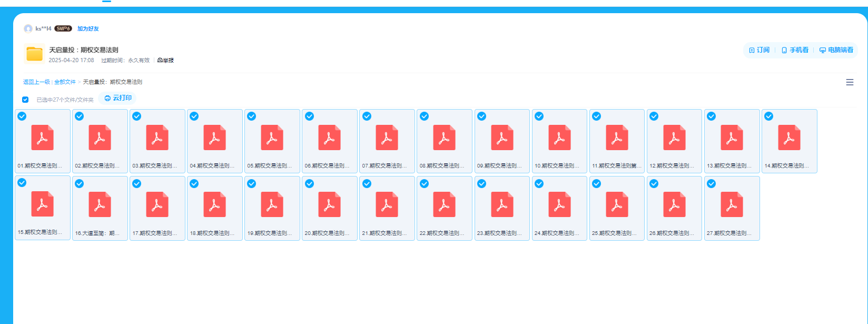Click the 订阅 subscribe button
The height and width of the screenshot is (324, 868).
click(759, 50)
